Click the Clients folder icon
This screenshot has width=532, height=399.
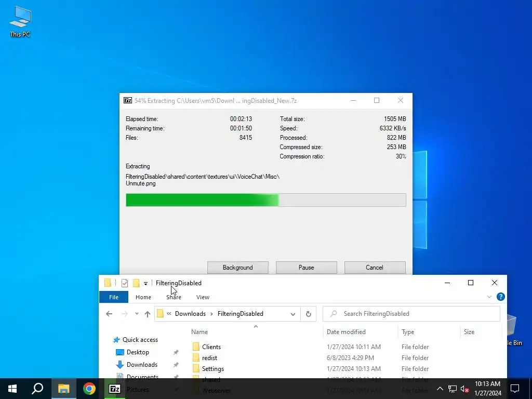tap(196, 347)
